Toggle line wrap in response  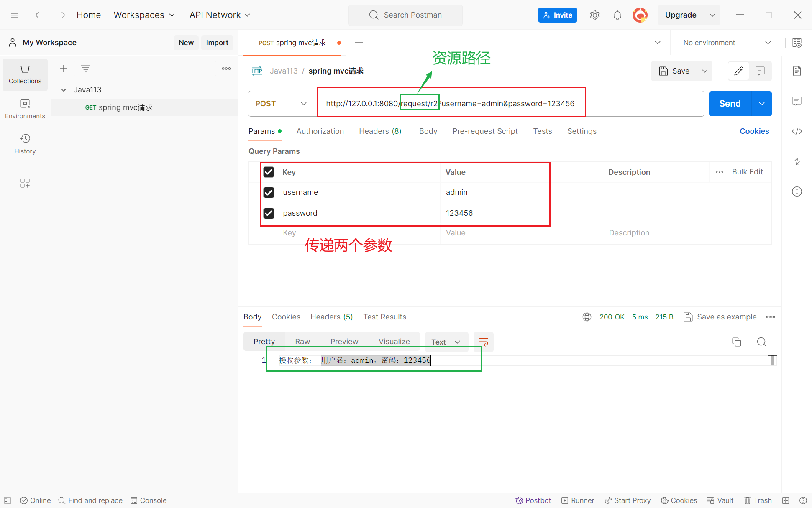[483, 342]
